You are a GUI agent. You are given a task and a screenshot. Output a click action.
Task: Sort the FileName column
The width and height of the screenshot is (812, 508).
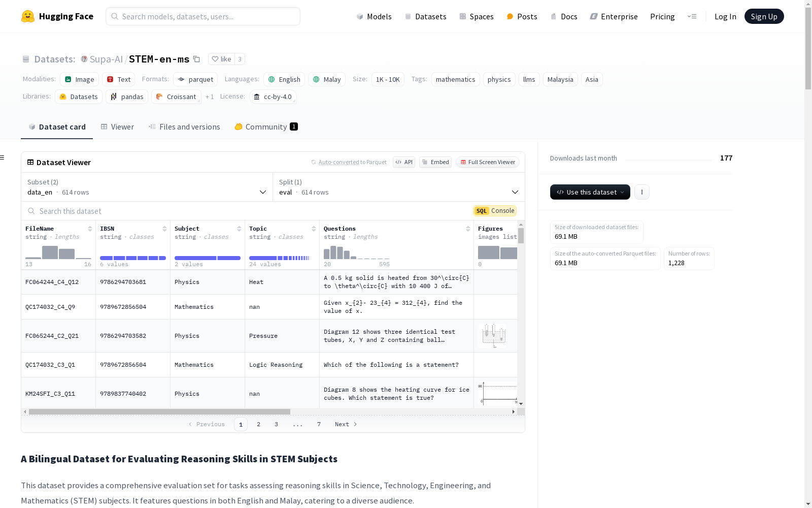(90, 229)
